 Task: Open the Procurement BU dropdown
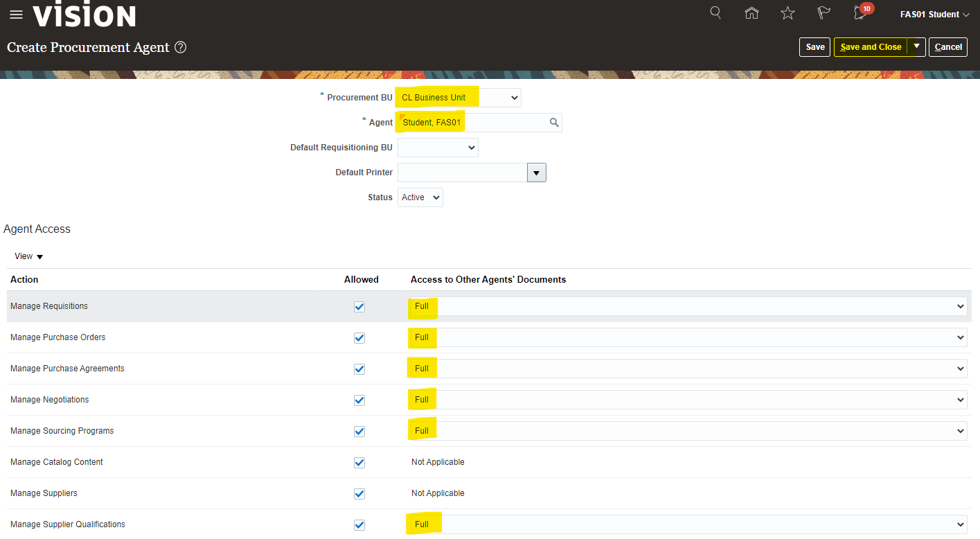(x=458, y=98)
